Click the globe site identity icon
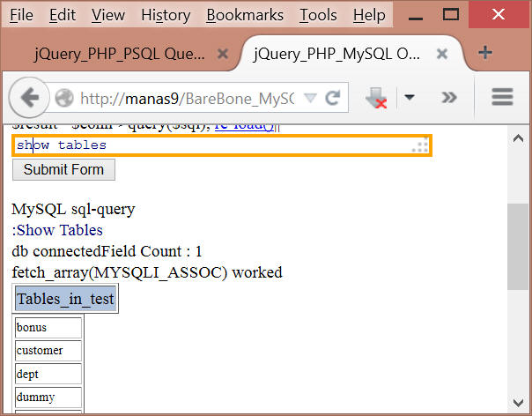Screen dimensions: 532x416 pos(64,98)
